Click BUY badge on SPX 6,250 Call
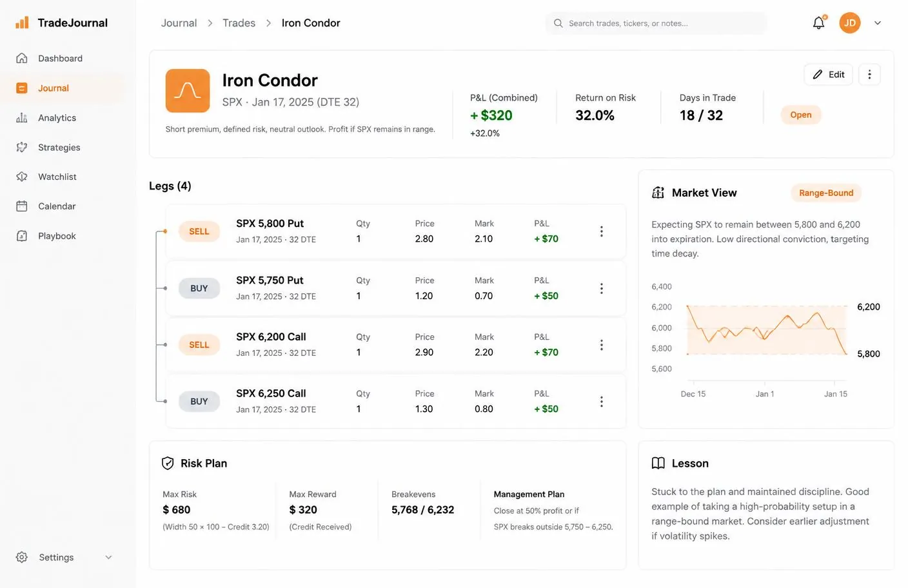The height and width of the screenshot is (588, 908). pos(199,402)
